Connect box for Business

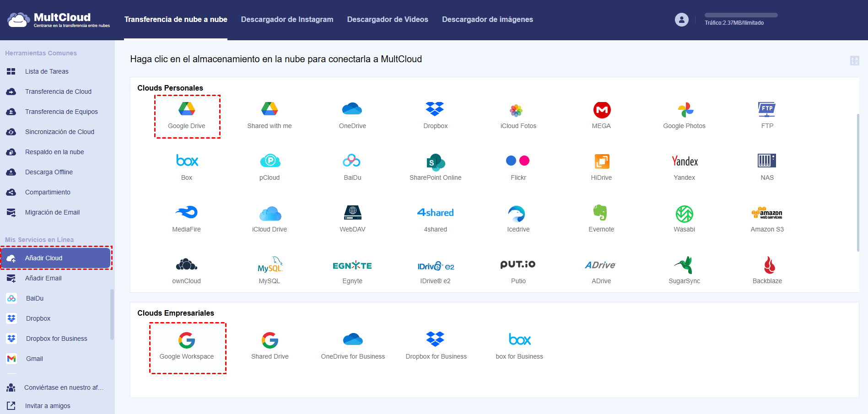click(519, 346)
